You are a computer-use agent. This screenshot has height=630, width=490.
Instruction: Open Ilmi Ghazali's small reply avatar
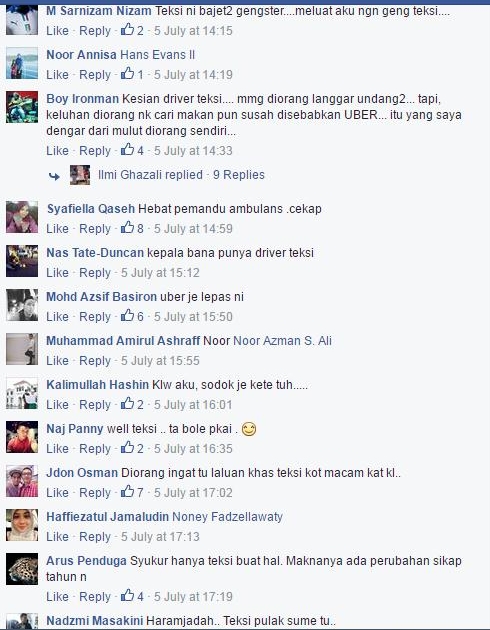(80, 175)
